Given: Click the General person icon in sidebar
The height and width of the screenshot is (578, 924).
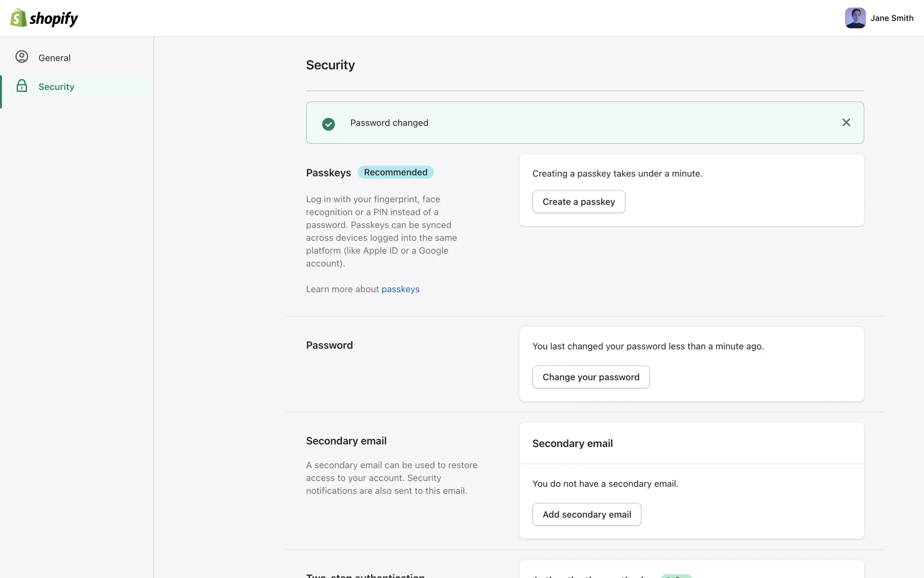Looking at the screenshot, I should coord(22,57).
